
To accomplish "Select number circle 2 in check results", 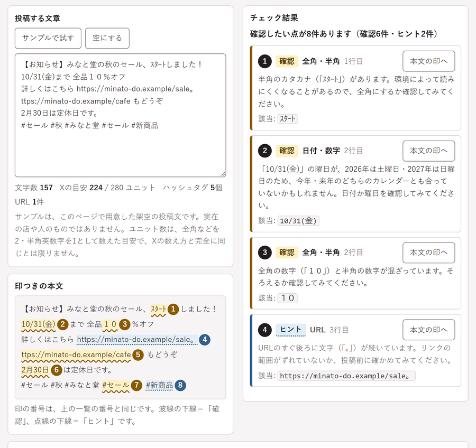I will [x=265, y=151].
